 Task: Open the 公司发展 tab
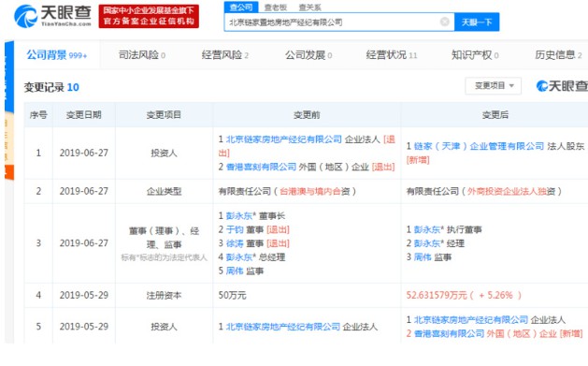pyautogui.click(x=308, y=55)
